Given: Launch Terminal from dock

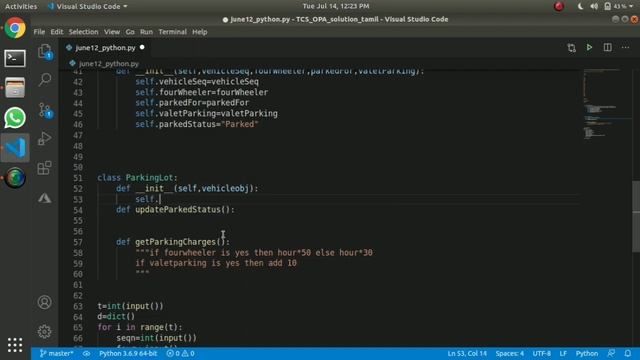Looking at the screenshot, I should 15,58.
